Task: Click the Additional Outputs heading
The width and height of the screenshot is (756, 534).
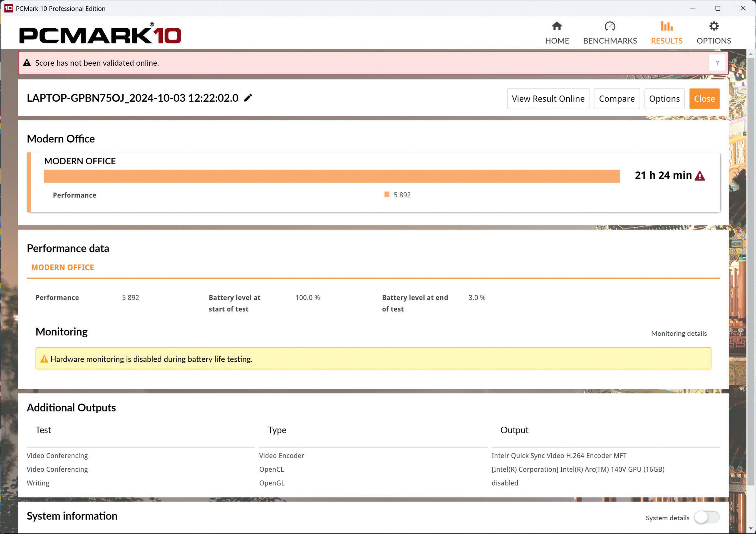Action: [71, 407]
